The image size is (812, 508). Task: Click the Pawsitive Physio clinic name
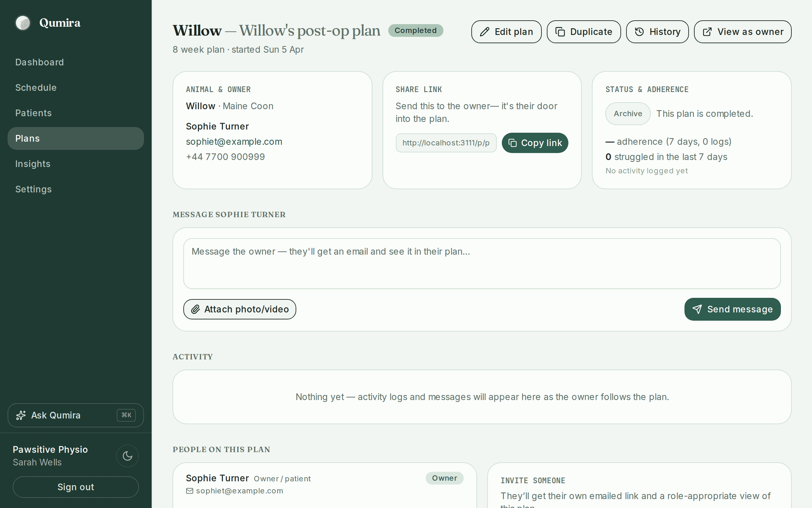50,450
